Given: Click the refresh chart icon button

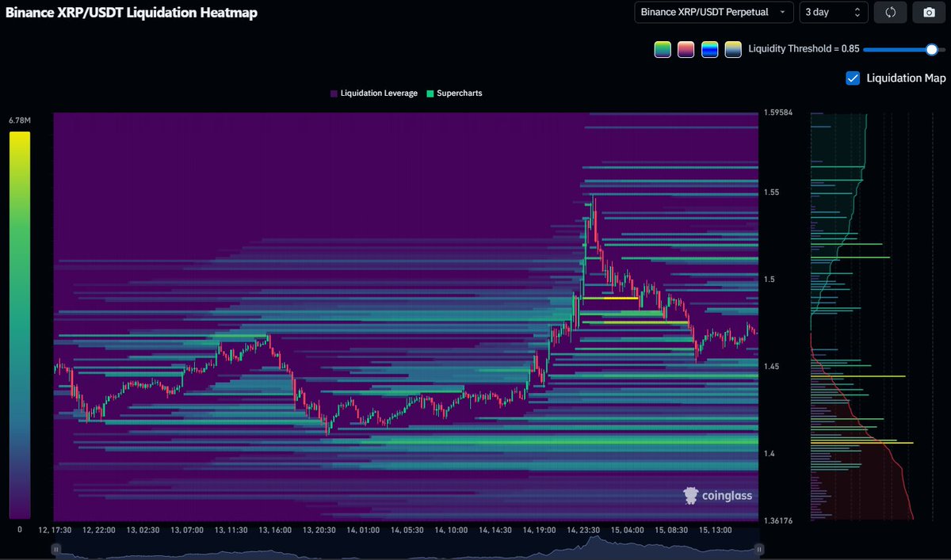Looking at the screenshot, I should click(890, 12).
